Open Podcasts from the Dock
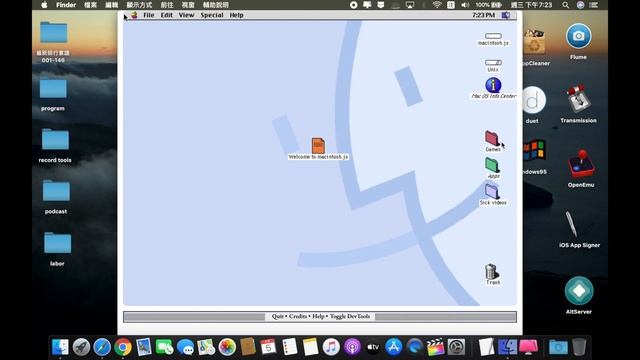The width and height of the screenshot is (640, 360). pyautogui.click(x=352, y=347)
